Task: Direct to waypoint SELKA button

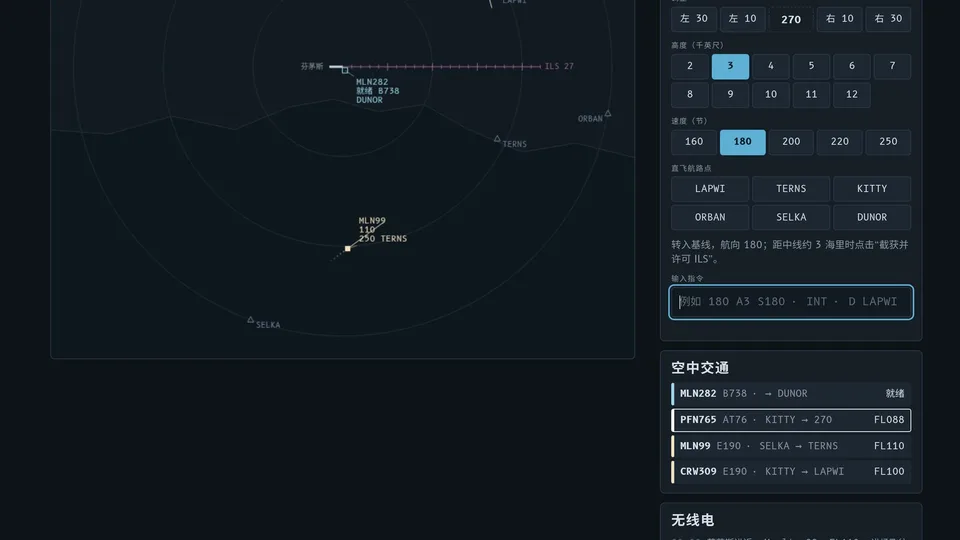Action: point(790,217)
